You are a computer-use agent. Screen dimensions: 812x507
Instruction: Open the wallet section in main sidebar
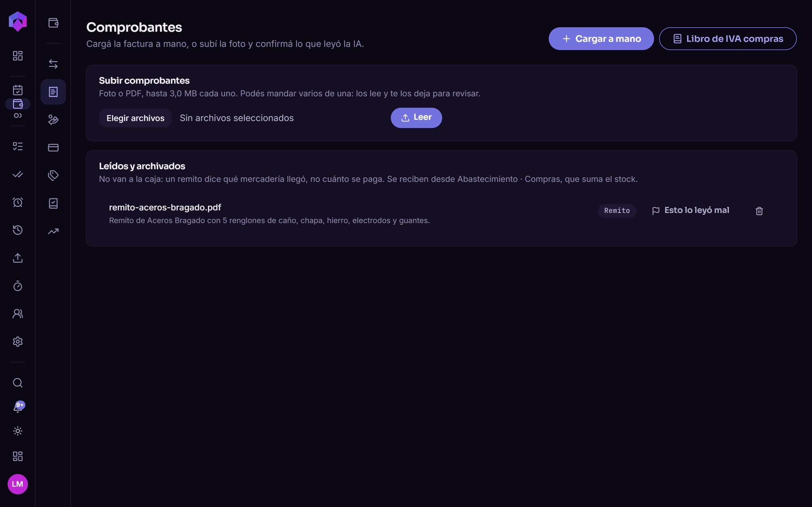tap(18, 104)
